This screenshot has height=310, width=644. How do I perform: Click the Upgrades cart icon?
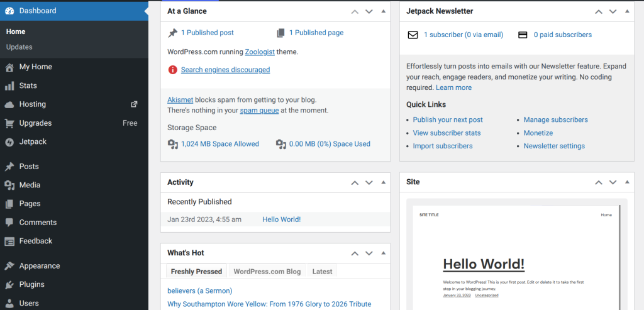(x=9, y=123)
